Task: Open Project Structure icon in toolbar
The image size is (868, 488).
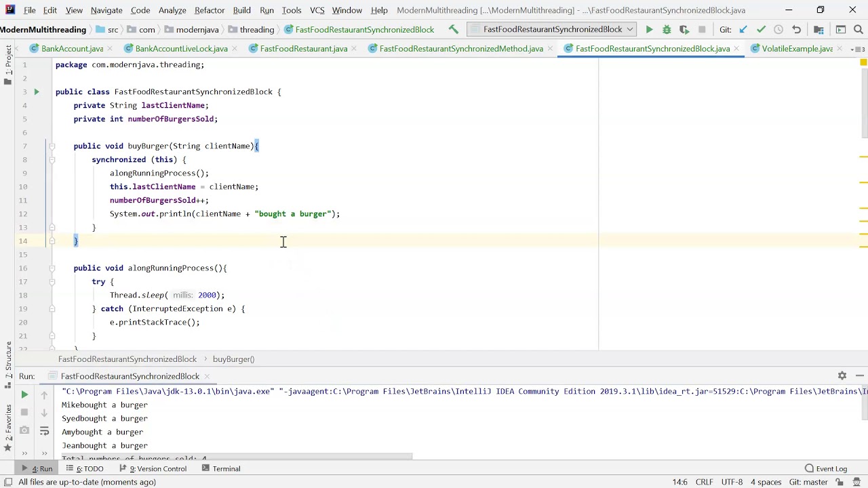Action: (818, 30)
